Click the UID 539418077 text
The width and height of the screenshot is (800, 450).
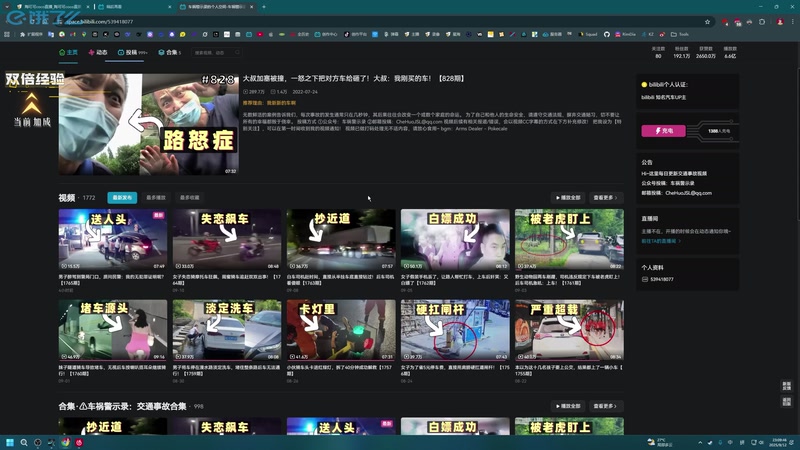[662, 280]
